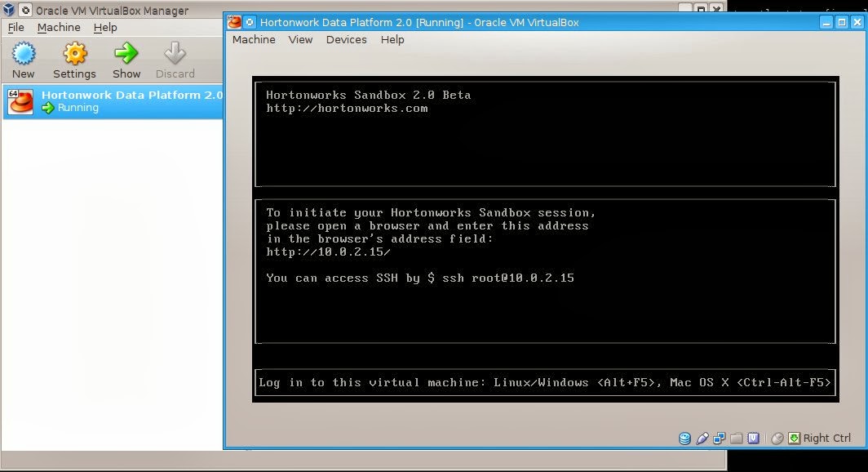Viewport: 868px width, 472px height.
Task: Click the New virtual machine toolbar icon
Action: 23,54
